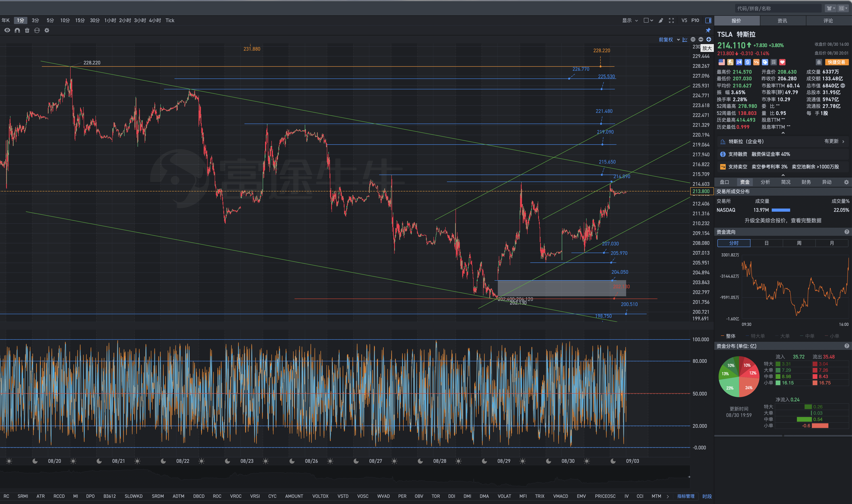Screen dimensions: 852x504
Task: Show more indicators with arrow
Action: click(x=668, y=496)
